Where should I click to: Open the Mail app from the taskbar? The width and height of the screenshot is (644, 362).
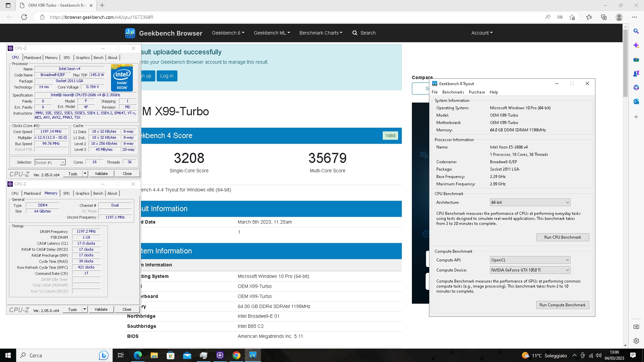pyautogui.click(x=187, y=355)
